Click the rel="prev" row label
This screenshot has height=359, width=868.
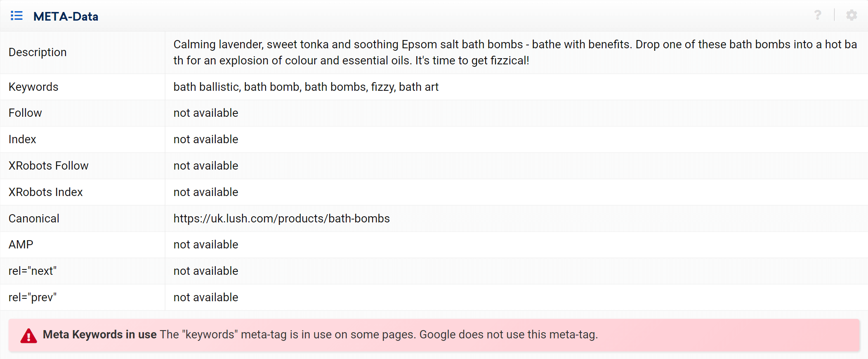coord(33,298)
